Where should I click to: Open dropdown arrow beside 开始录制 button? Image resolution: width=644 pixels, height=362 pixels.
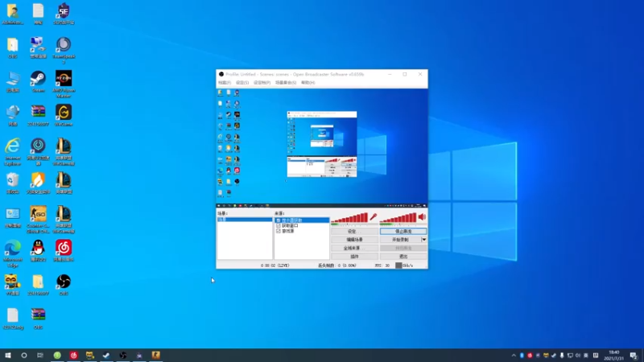click(x=424, y=240)
